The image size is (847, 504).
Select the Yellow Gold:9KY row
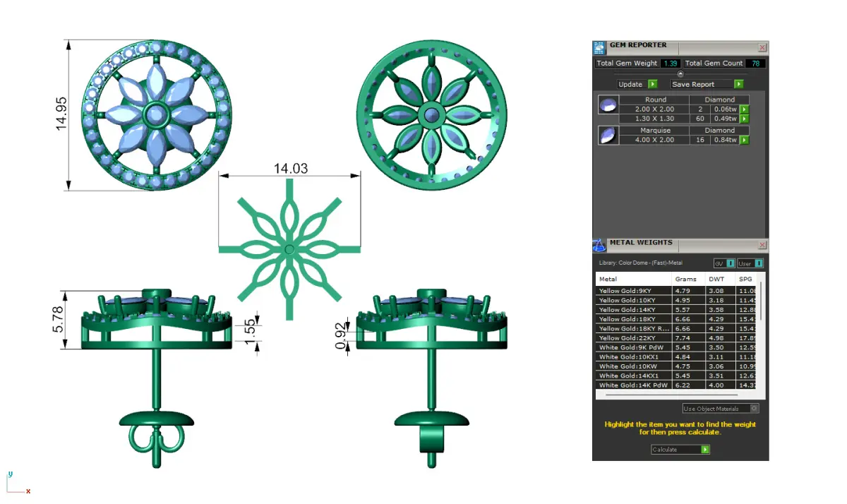[676, 290]
